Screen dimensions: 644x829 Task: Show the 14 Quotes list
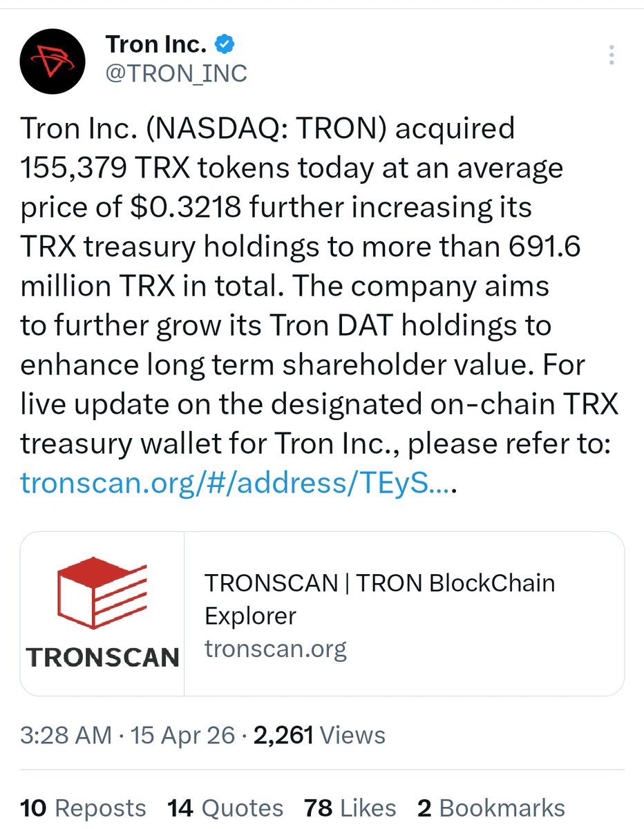(225, 808)
